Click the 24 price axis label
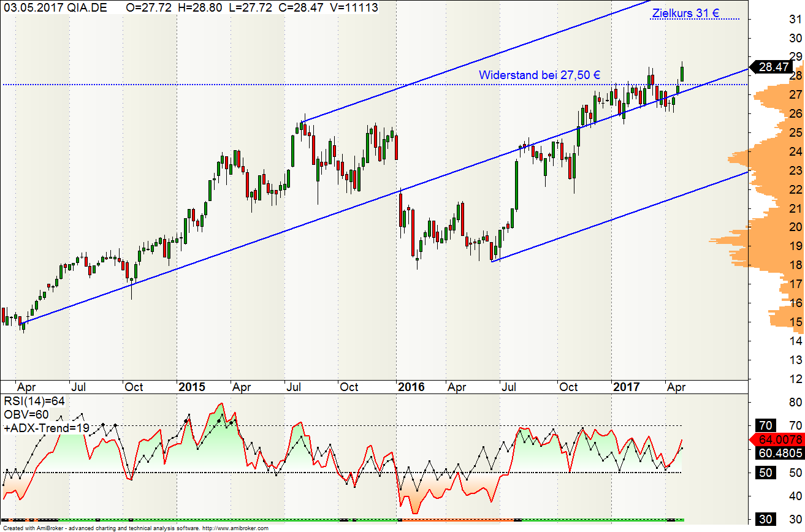Viewport: 805px width, 532px height. tap(795, 151)
